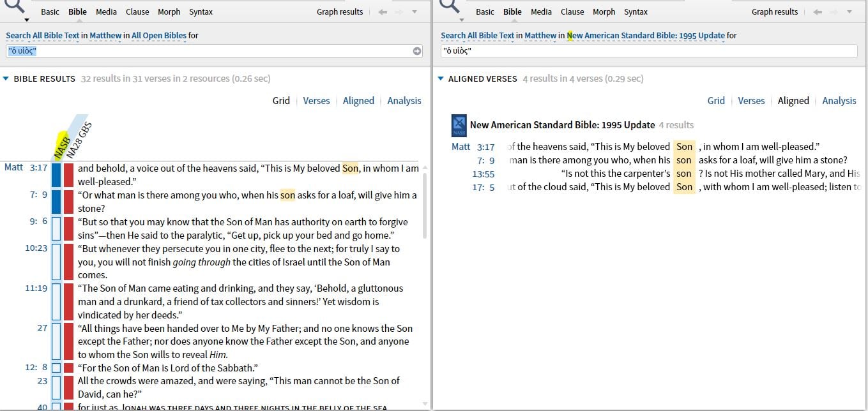Switch to Morph search tab in Bible Results panel
Viewport: 868px width, 411px height.
tap(169, 12)
